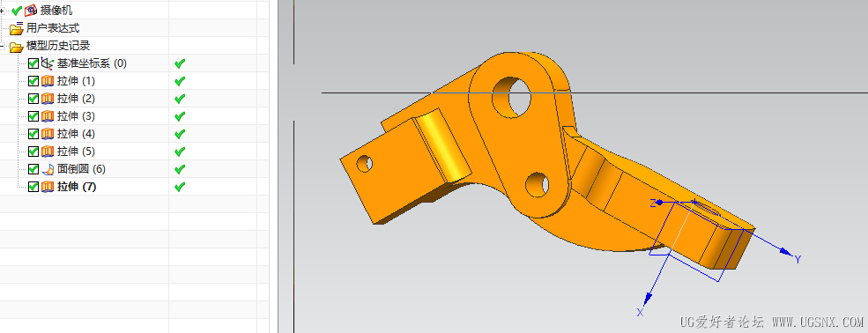Select the 摄像机 row label
Viewport: 868px width, 333px height.
point(56,11)
